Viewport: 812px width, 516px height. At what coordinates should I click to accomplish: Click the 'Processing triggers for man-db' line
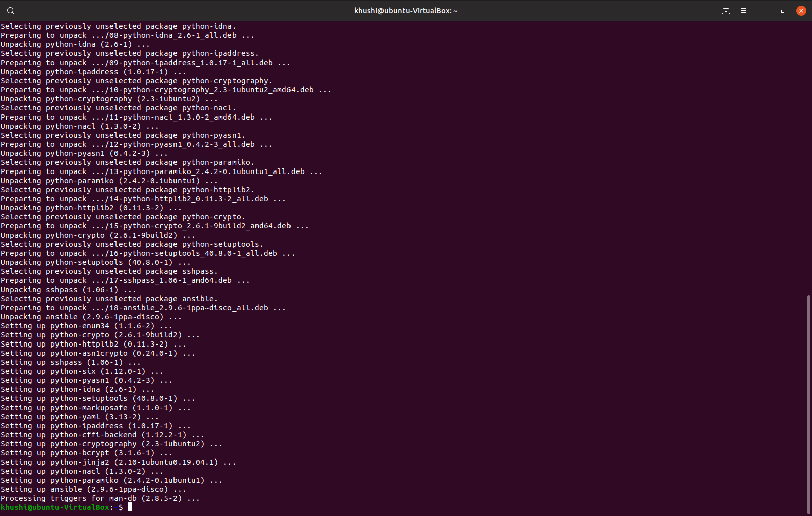coord(100,498)
